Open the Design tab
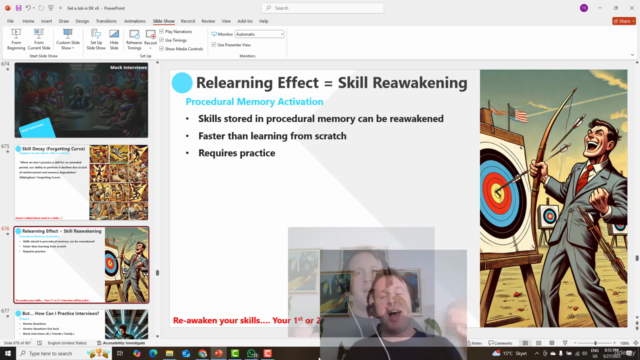 click(82, 21)
